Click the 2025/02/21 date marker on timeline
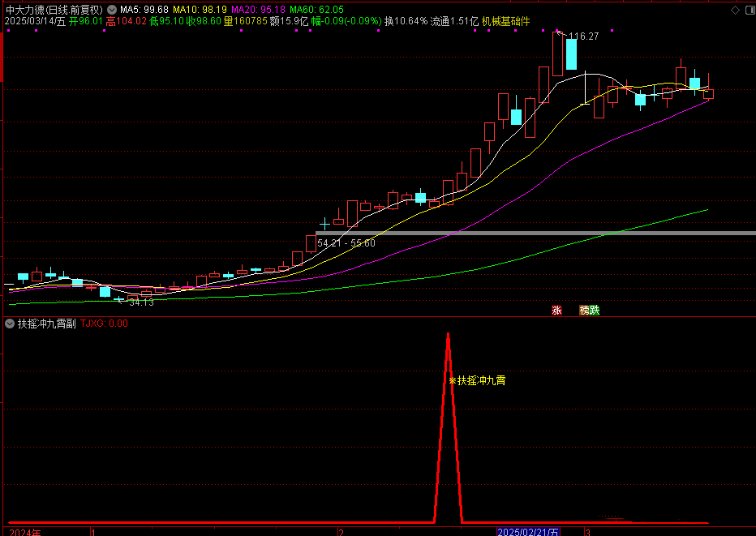 pos(528,532)
